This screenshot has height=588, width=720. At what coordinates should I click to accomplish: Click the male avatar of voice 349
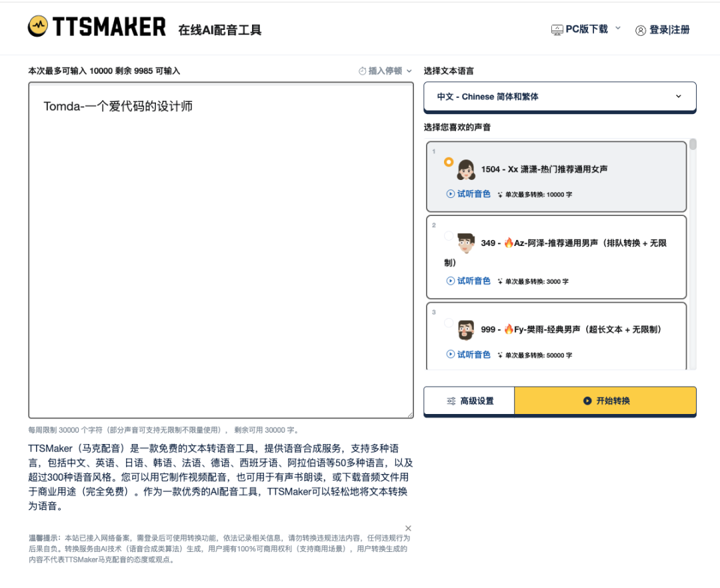(465, 243)
